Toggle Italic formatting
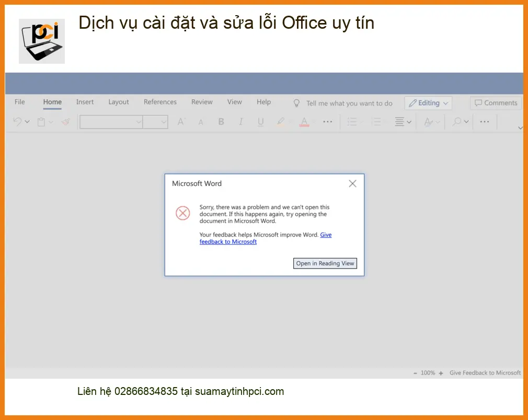 (x=241, y=122)
